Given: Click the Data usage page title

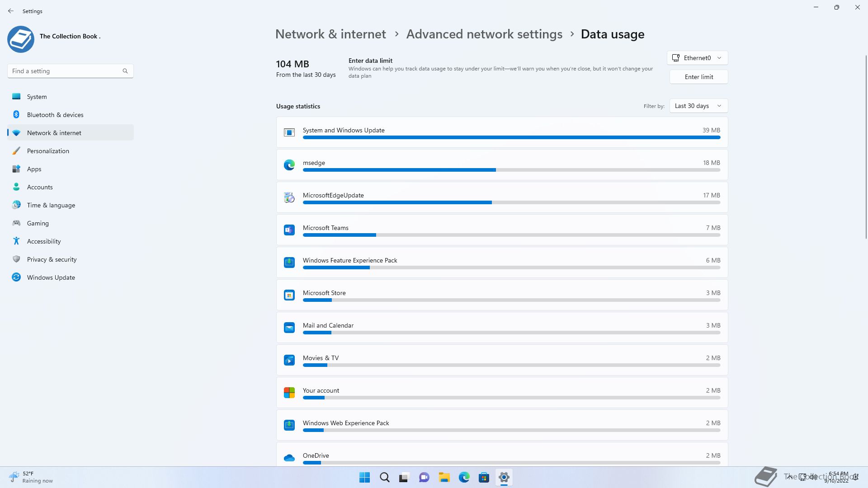Looking at the screenshot, I should [x=613, y=34].
